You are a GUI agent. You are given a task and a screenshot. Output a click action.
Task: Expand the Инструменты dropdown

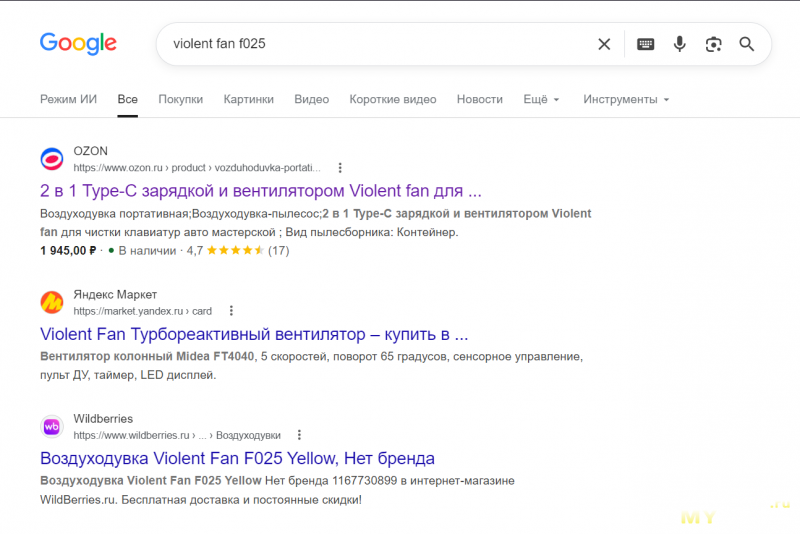[626, 99]
